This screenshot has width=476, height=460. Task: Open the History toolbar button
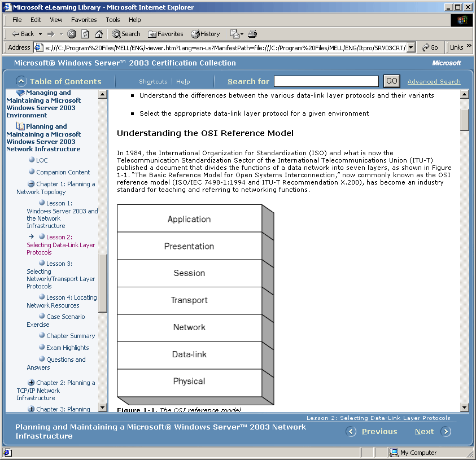coord(205,34)
